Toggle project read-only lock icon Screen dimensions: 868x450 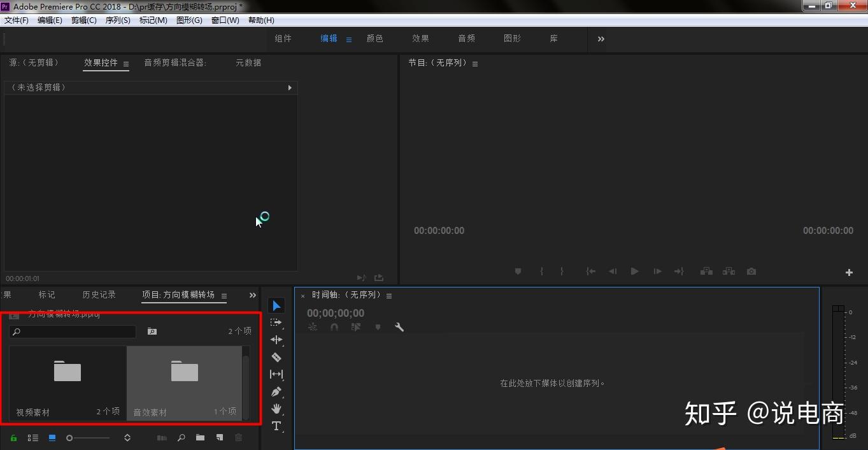tap(14, 438)
